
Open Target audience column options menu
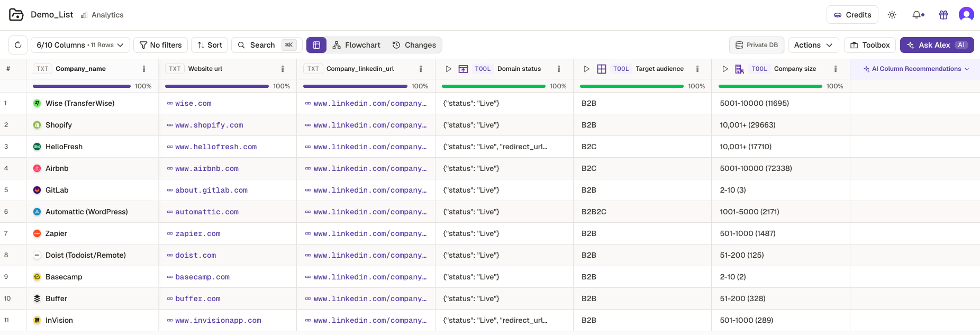click(x=697, y=69)
